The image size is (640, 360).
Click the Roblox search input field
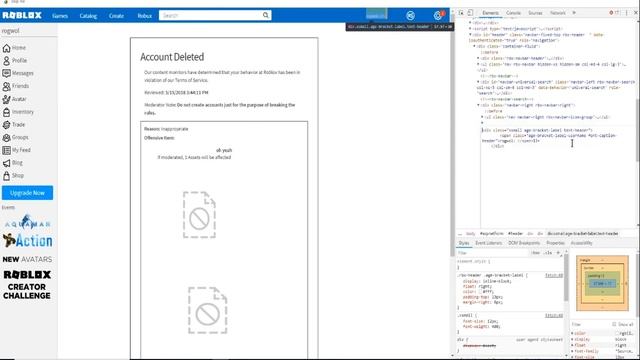click(x=210, y=16)
